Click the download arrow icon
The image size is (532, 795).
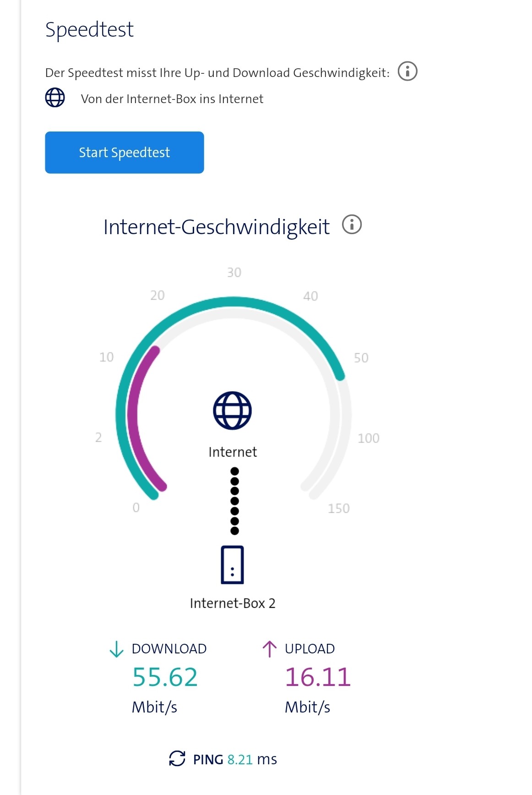tap(117, 649)
